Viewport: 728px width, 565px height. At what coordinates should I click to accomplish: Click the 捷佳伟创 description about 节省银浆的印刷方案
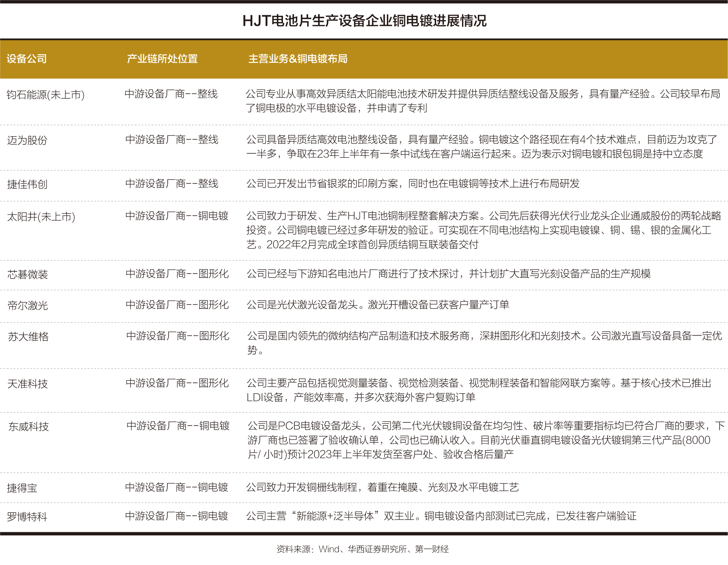tap(413, 184)
